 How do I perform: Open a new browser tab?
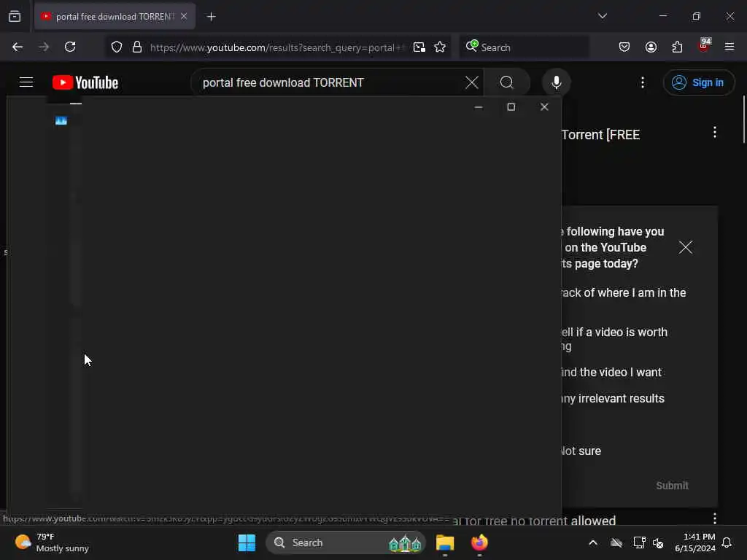pyautogui.click(x=211, y=16)
